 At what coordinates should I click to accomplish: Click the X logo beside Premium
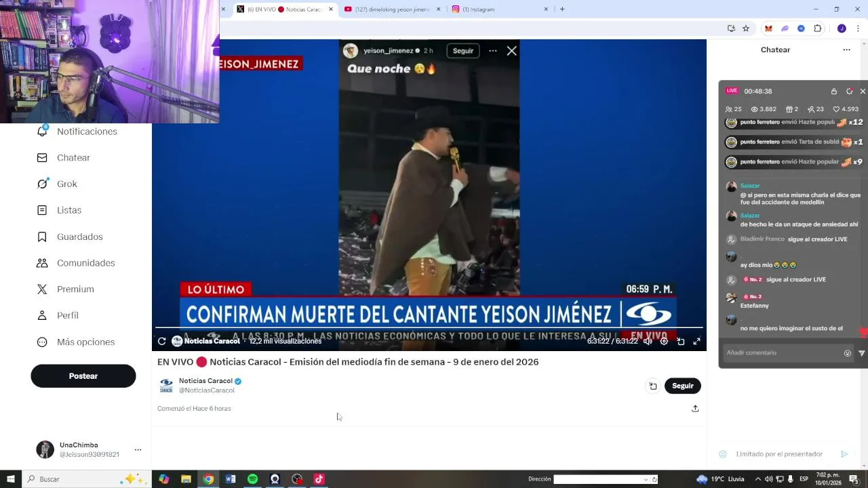(42, 289)
